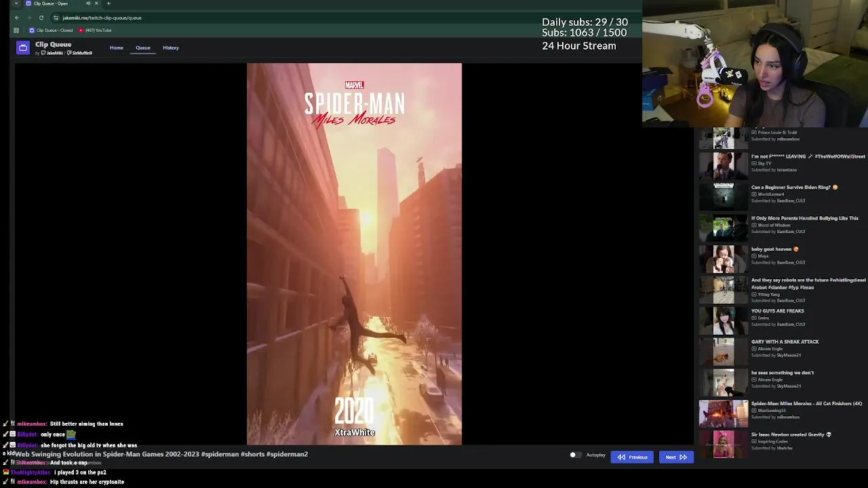
Task: Click 'Still better aiming than Innes' chat message
Action: click(86, 424)
